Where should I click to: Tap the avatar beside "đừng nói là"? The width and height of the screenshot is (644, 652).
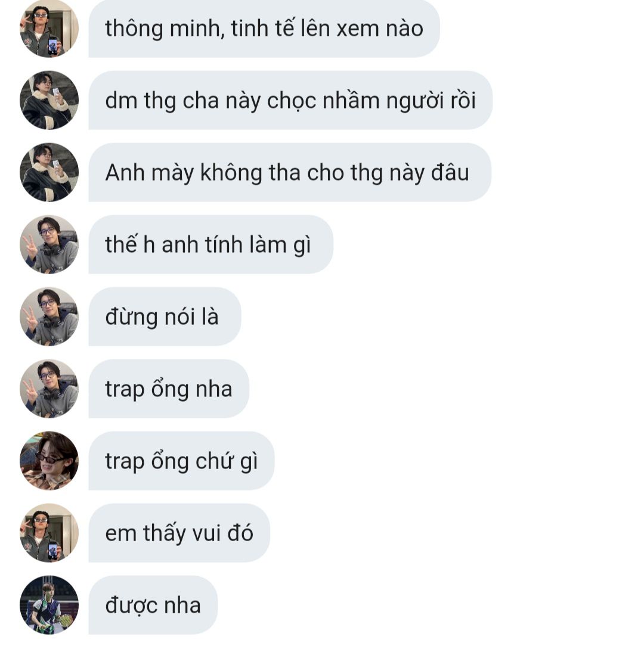pos(49,316)
